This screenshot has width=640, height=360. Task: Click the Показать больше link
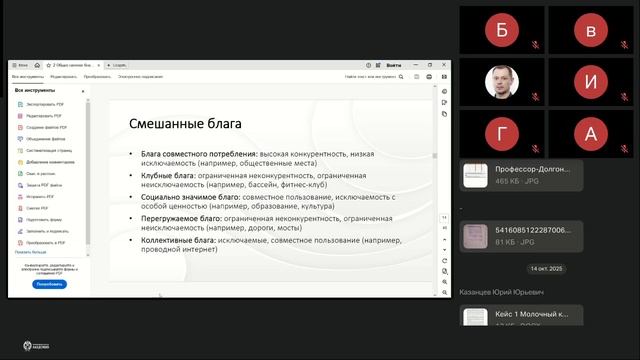(x=30, y=252)
